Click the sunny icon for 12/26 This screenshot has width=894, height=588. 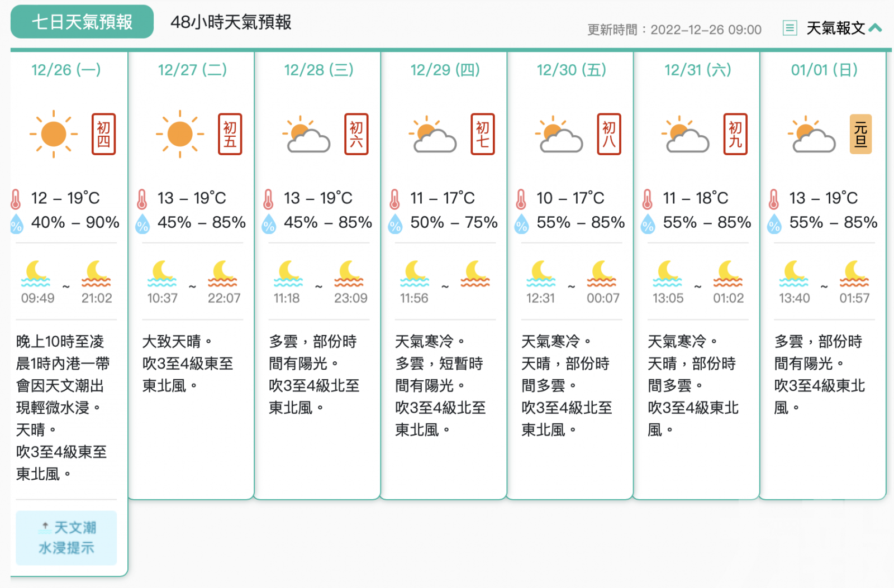pyautogui.click(x=54, y=134)
